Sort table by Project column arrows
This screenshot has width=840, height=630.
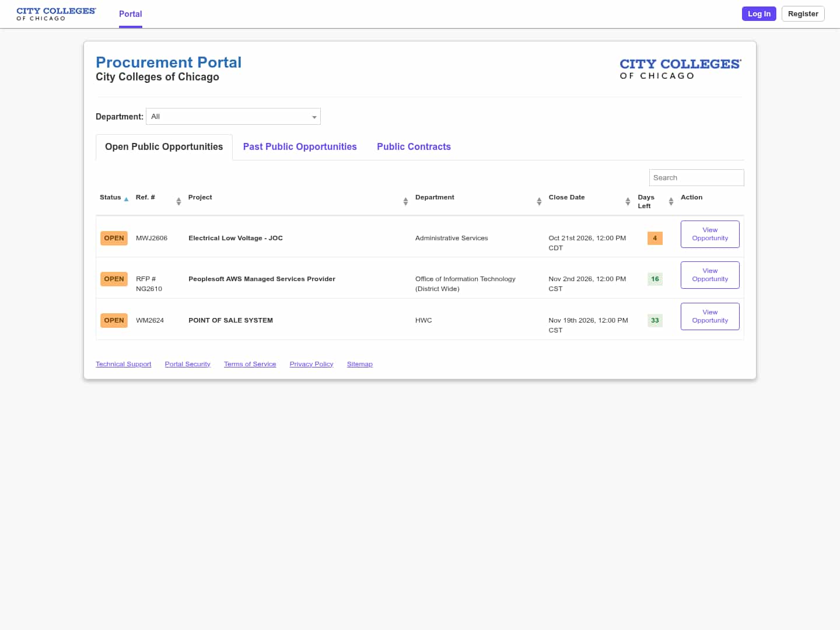pyautogui.click(x=405, y=201)
